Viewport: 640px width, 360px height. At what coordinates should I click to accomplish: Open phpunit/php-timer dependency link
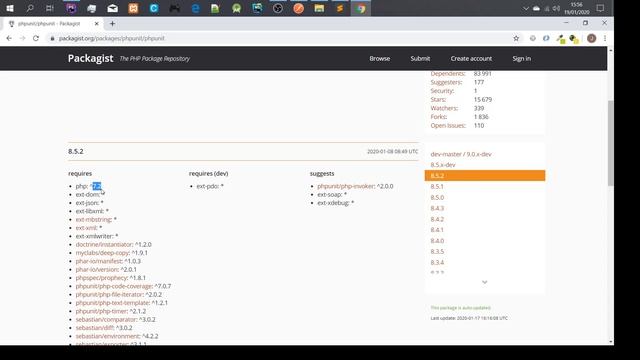click(x=101, y=311)
